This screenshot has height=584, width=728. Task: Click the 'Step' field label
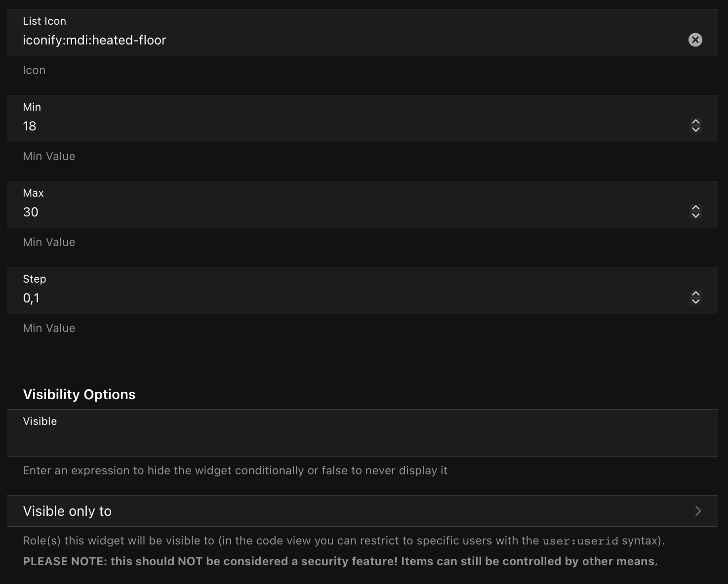(x=35, y=279)
